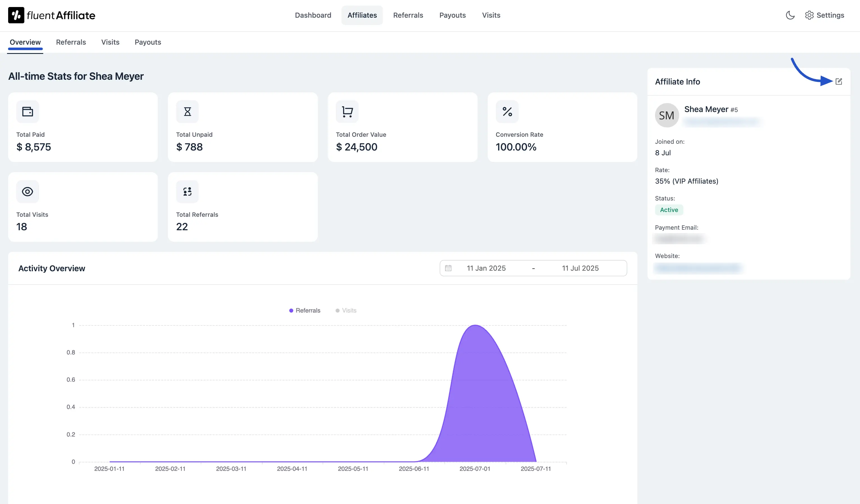The width and height of the screenshot is (860, 504).
Task: Open Settings from the top right
Action: [825, 15]
